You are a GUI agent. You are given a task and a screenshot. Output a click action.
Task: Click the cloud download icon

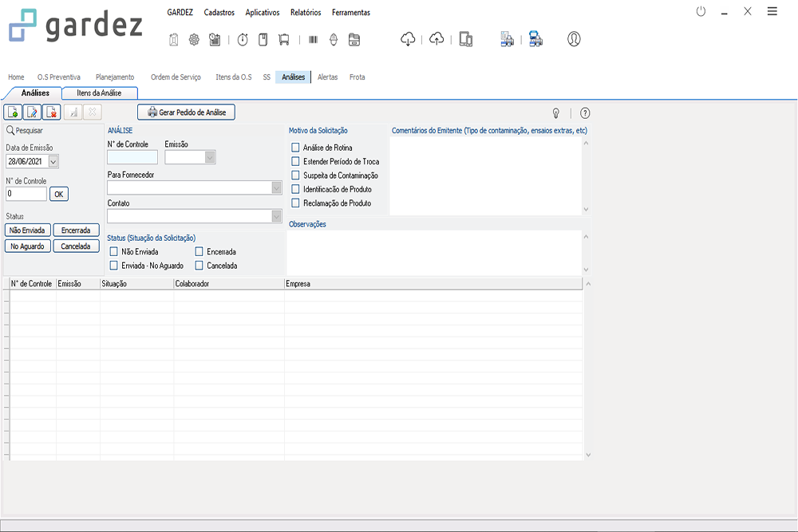point(408,39)
